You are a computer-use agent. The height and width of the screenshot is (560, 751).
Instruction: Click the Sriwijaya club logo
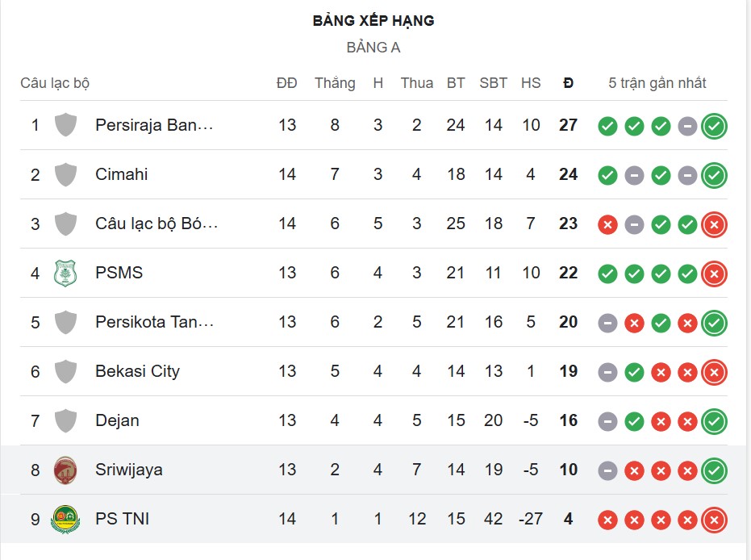[x=65, y=469]
